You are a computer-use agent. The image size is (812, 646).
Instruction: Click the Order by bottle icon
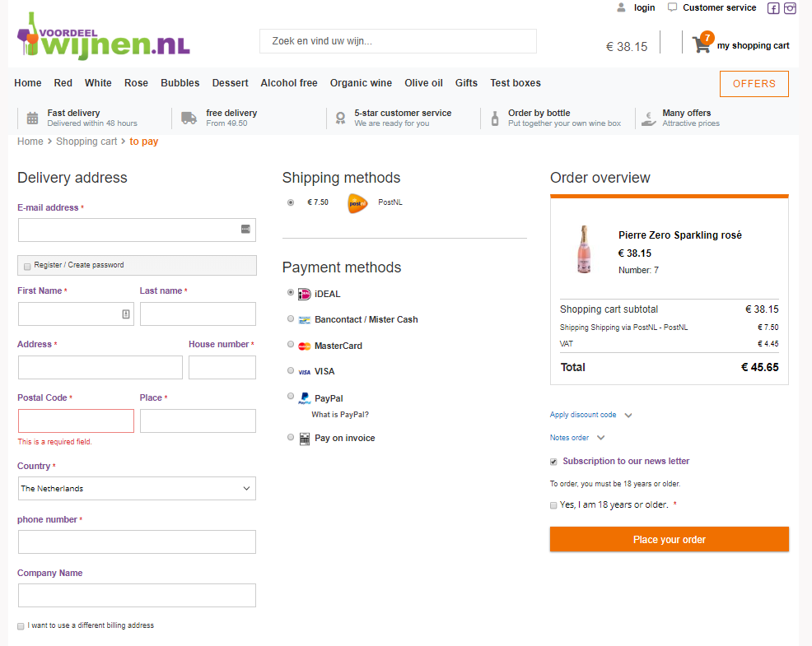[495, 118]
